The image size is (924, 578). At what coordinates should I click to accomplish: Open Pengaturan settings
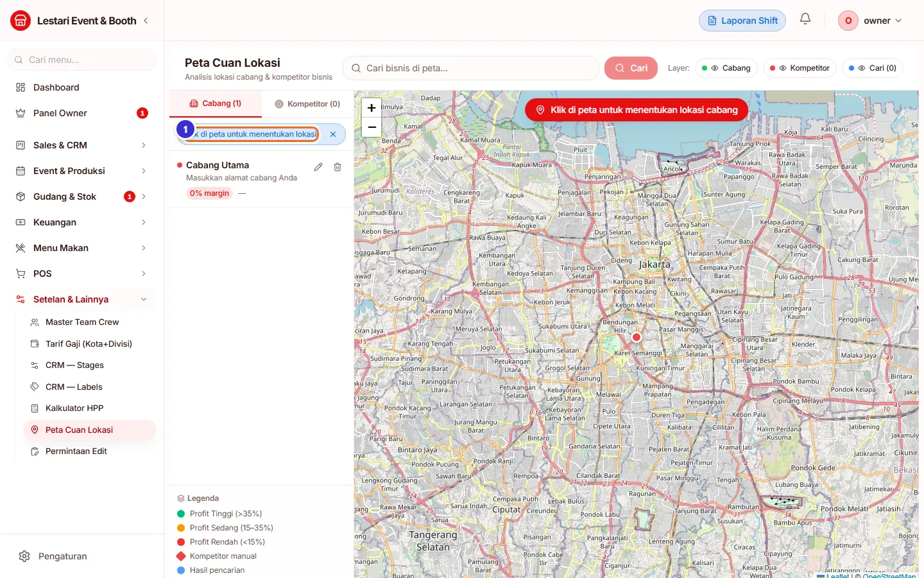click(82, 556)
